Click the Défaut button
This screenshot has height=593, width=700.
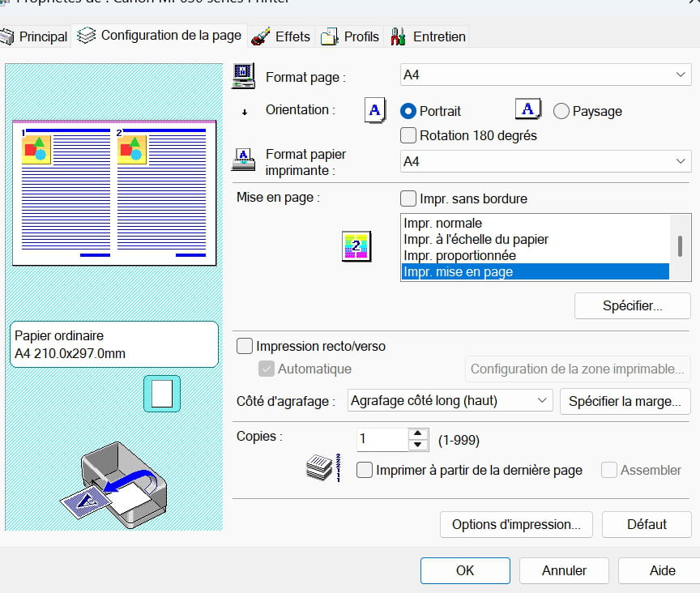coord(647,524)
